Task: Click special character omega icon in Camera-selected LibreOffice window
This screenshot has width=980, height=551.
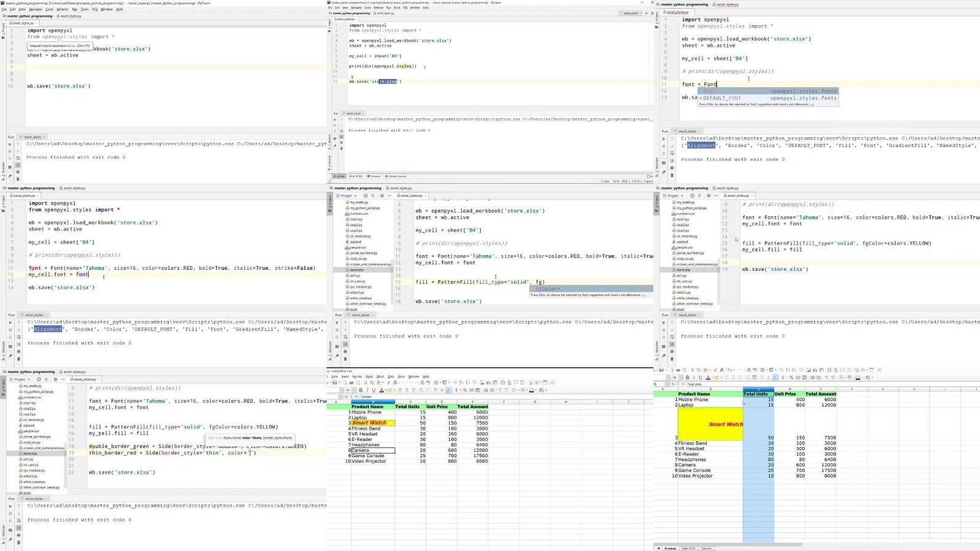Action: point(503,382)
